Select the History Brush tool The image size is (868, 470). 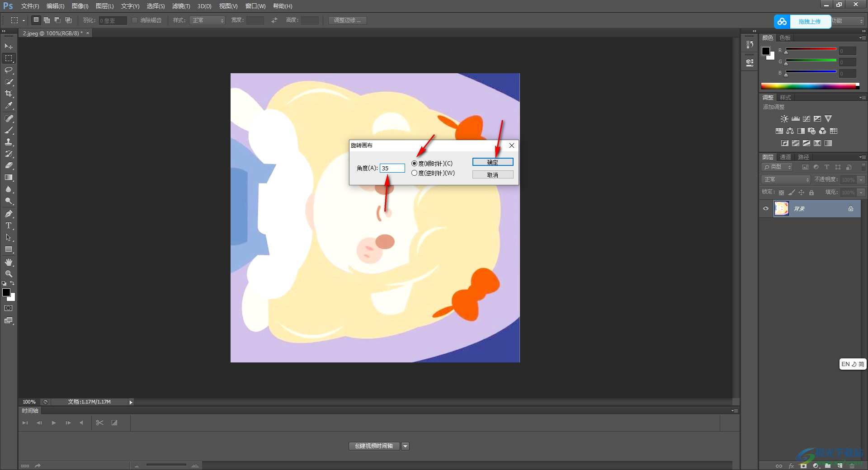9,154
